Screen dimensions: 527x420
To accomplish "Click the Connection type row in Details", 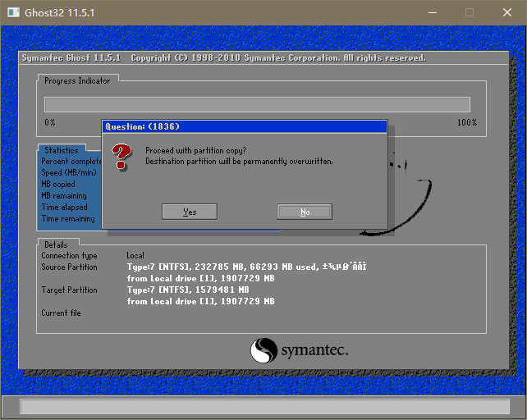I will pos(69,256).
